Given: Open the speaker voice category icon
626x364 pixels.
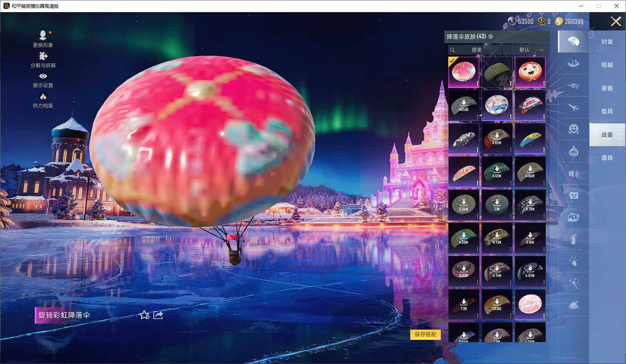Looking at the screenshot, I should pyautogui.click(x=573, y=173).
